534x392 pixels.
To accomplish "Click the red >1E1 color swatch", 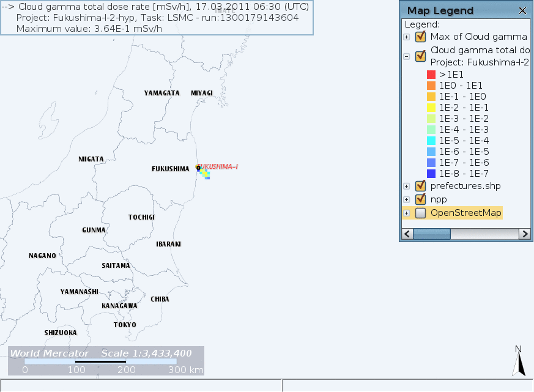I will point(431,75).
